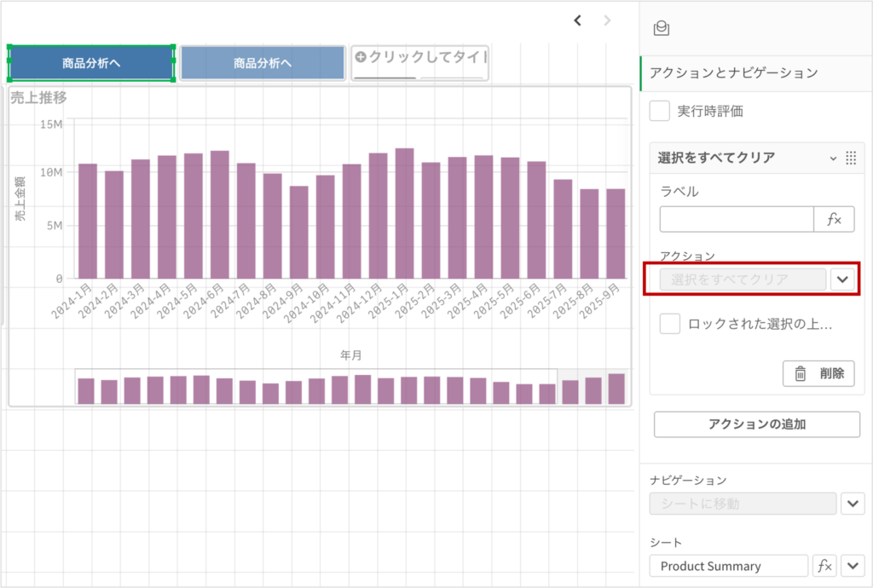Viewport: 873px width, 588px height.
Task: Select the アクションとナビゲーション section header
Action: point(733,73)
